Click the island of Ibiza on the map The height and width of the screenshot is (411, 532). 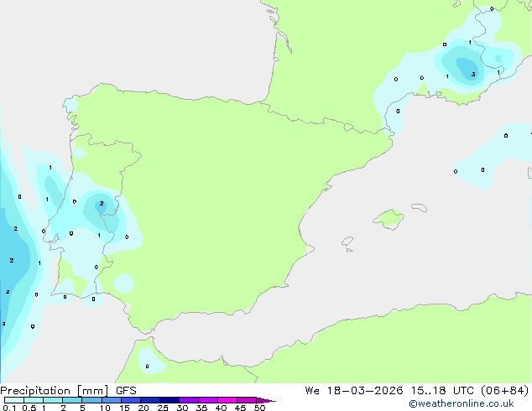coord(347,242)
